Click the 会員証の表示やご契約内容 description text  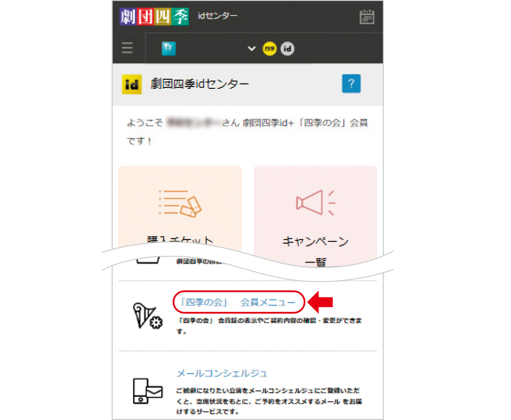tap(269, 326)
